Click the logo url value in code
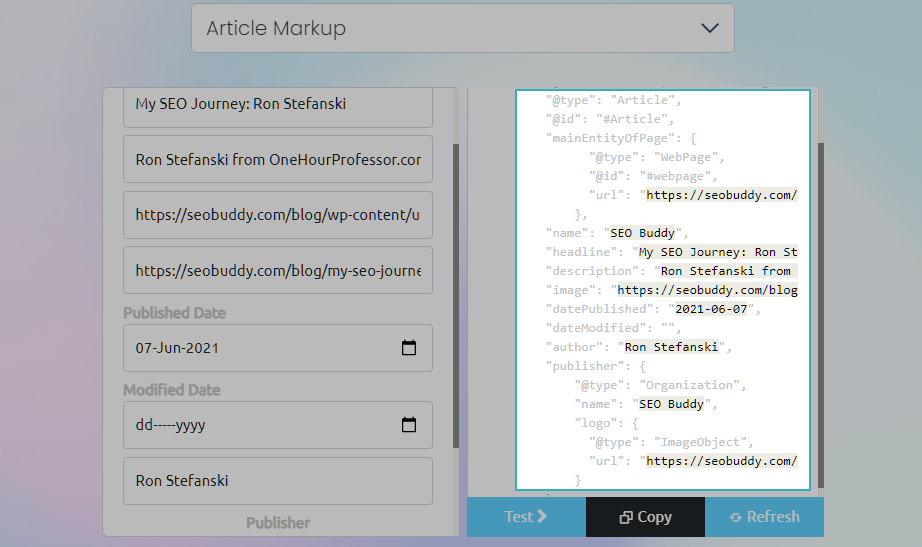The image size is (922, 547). point(721,461)
